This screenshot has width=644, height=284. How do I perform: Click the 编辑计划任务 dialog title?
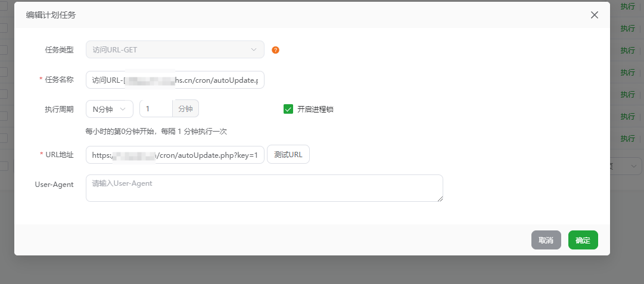coord(51,15)
